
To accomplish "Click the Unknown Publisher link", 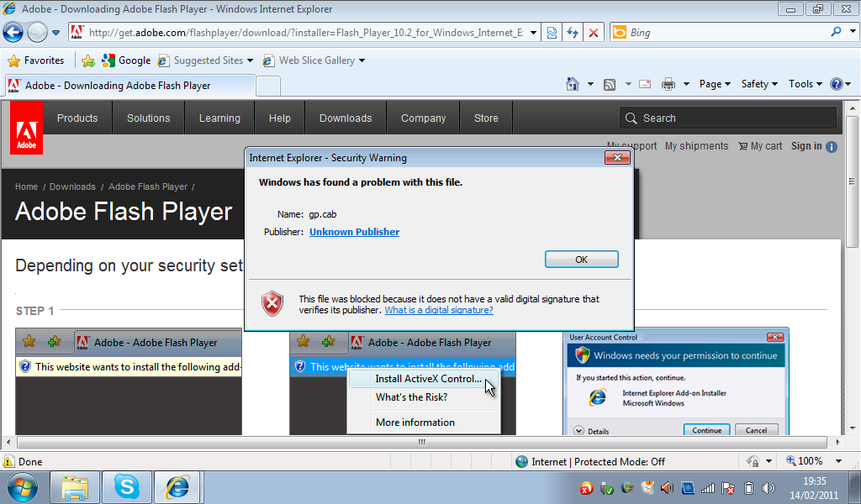I will click(354, 232).
